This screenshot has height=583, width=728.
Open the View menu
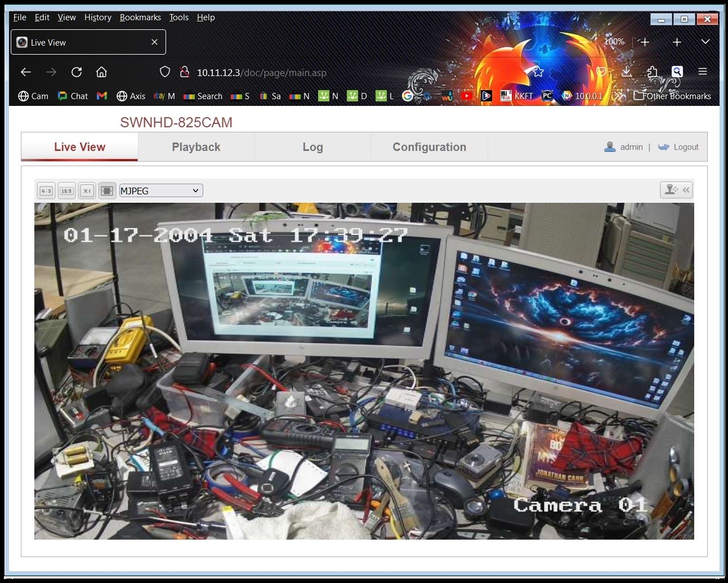coord(66,17)
